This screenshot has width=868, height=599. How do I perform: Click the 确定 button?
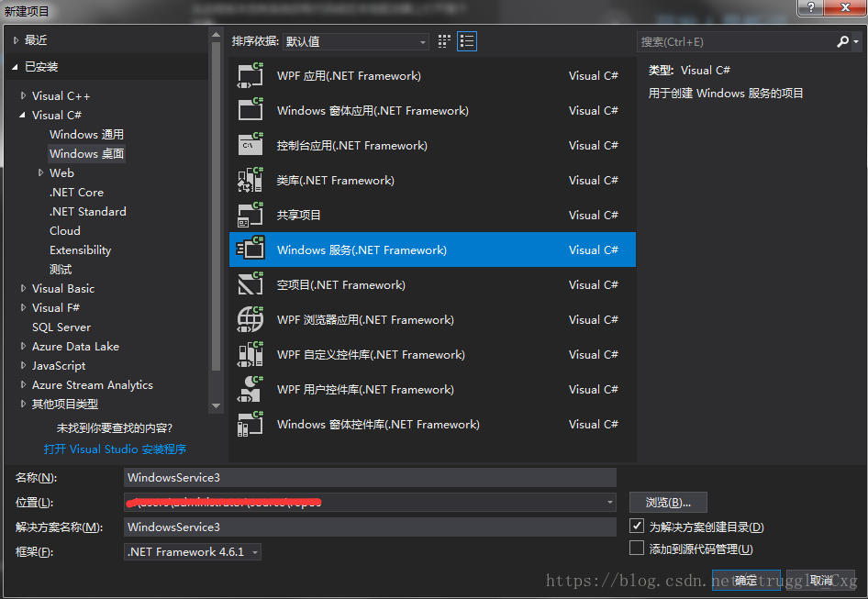click(746, 580)
